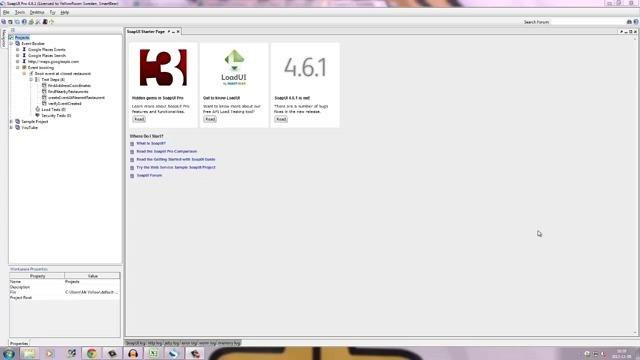
Task: Expand the maps.googleapis.com interface node
Action: 18,62
